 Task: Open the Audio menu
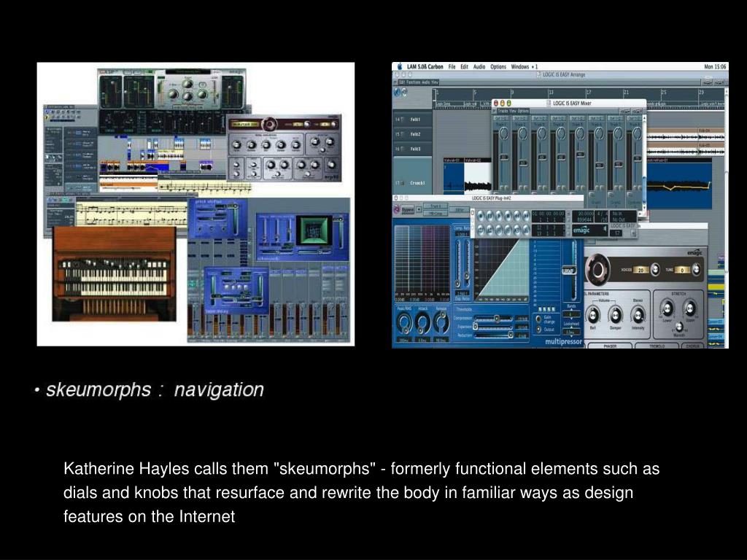(x=479, y=66)
